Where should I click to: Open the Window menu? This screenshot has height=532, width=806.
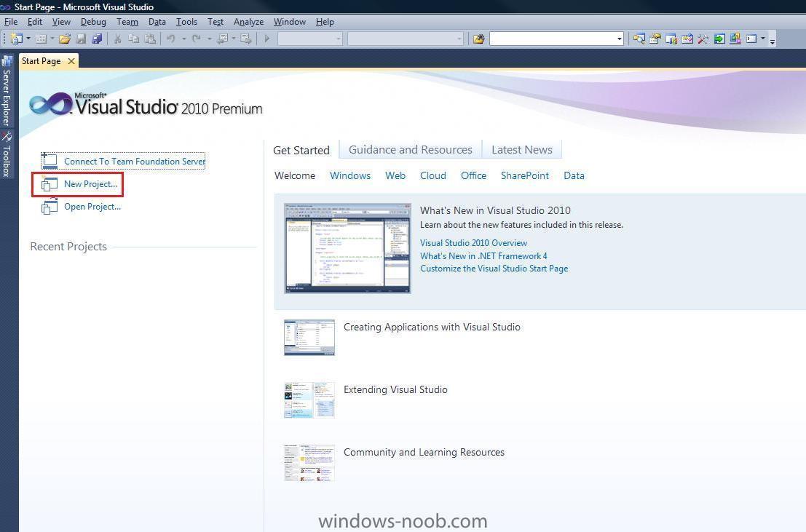[x=289, y=22]
